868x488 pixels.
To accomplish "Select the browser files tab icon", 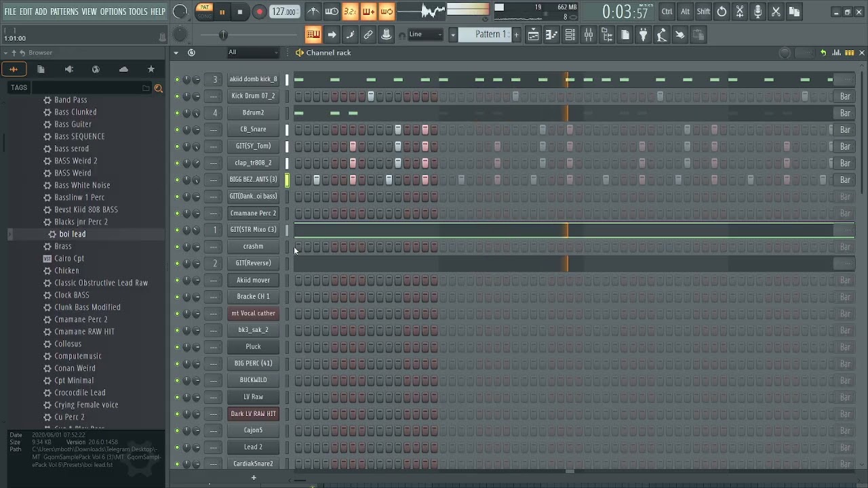I will point(41,69).
